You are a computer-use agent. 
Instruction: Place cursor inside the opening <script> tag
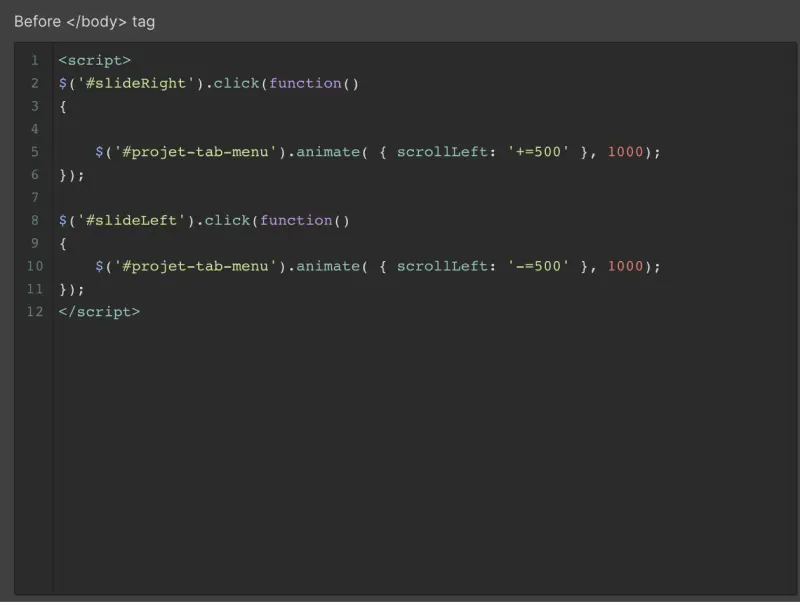pyautogui.click(x=95, y=60)
